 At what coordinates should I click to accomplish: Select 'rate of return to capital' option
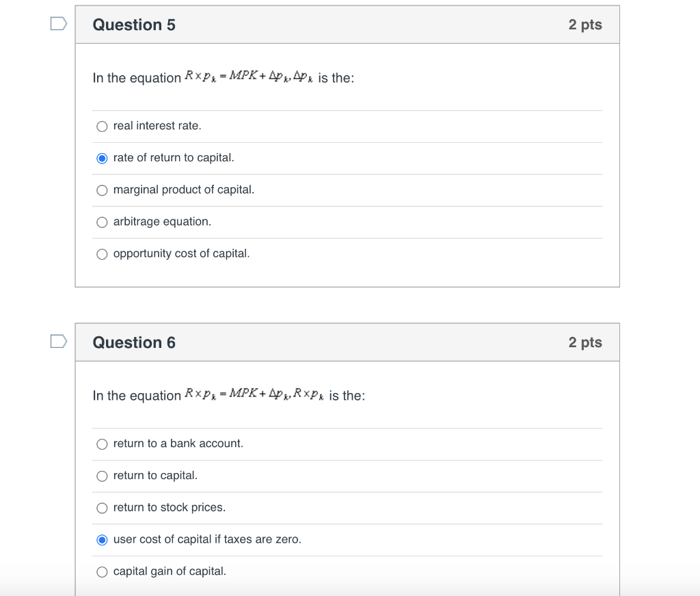101,158
